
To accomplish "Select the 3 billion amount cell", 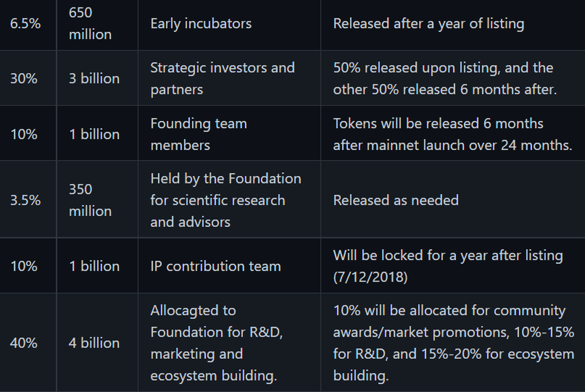I will [x=94, y=78].
